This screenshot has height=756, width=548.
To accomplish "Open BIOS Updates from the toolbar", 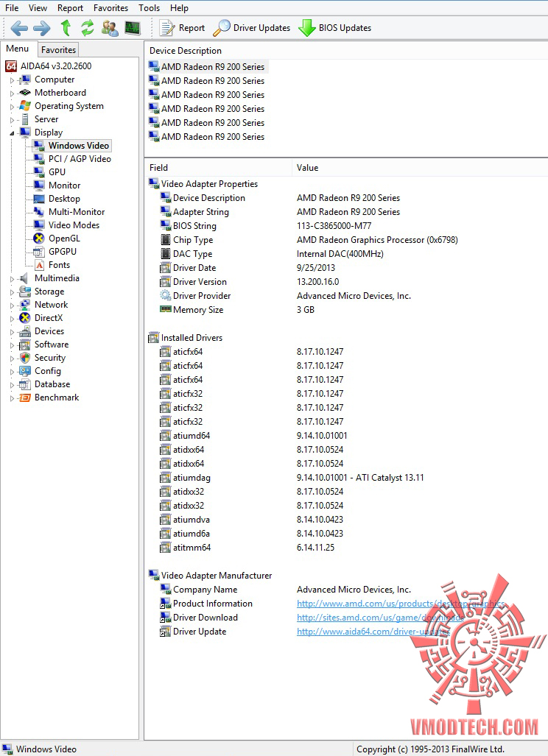I will click(335, 28).
